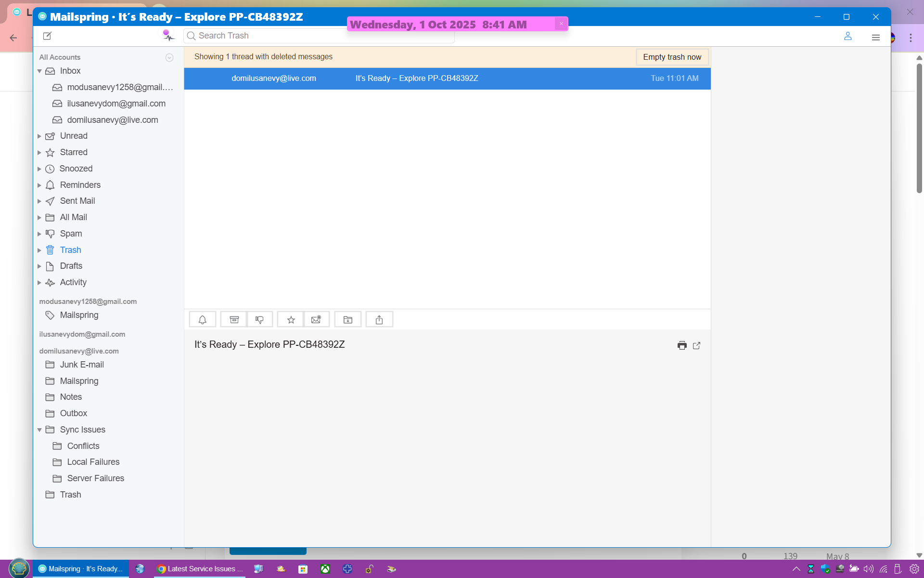This screenshot has width=924, height=578.
Task: Archive the thread with archive icon
Action: [x=234, y=320]
